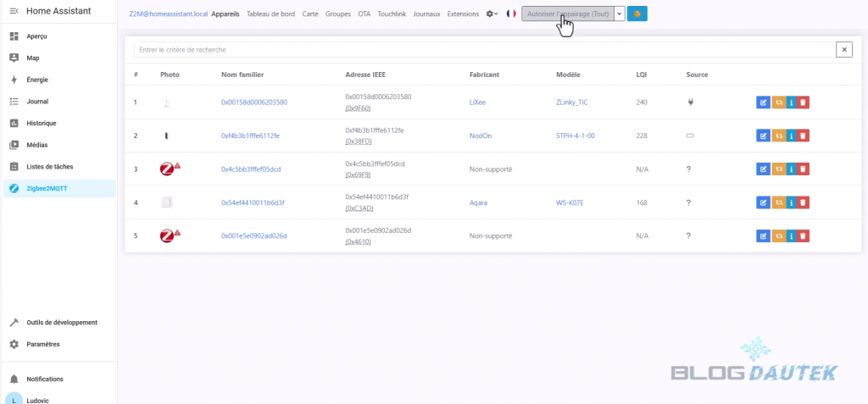
Task: Click the search criteria input field
Action: tap(483, 50)
